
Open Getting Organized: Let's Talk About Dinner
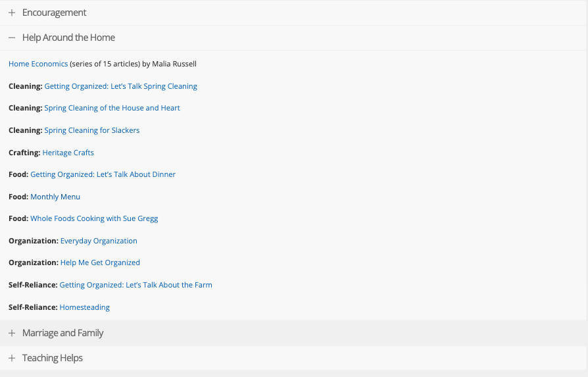[103, 175]
